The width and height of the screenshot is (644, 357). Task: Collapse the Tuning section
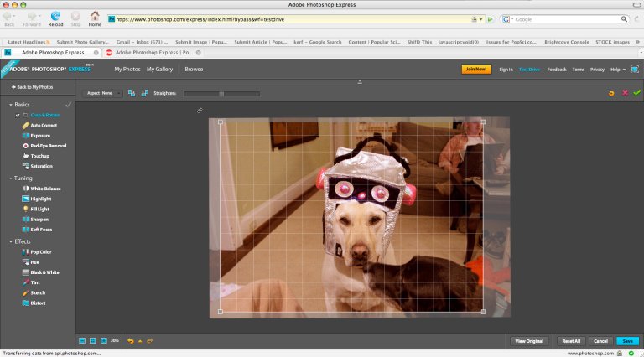tap(10, 178)
